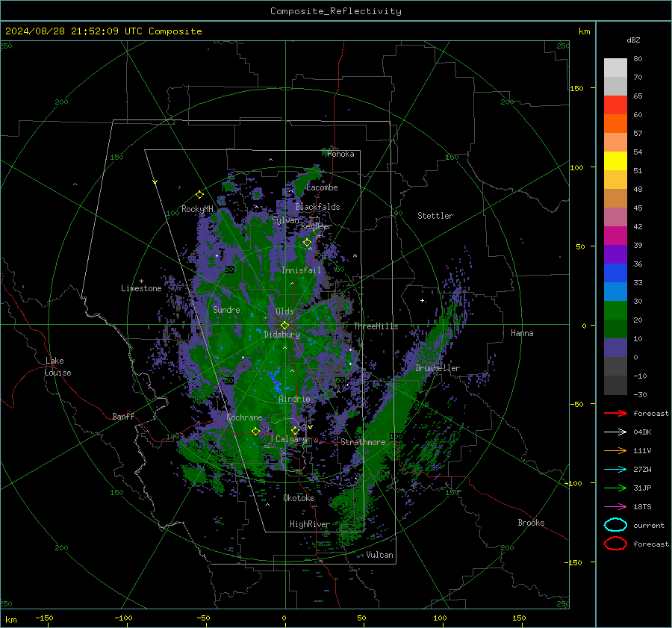Click the Lacombe city label
The width and height of the screenshot is (672, 628).
[322, 187]
